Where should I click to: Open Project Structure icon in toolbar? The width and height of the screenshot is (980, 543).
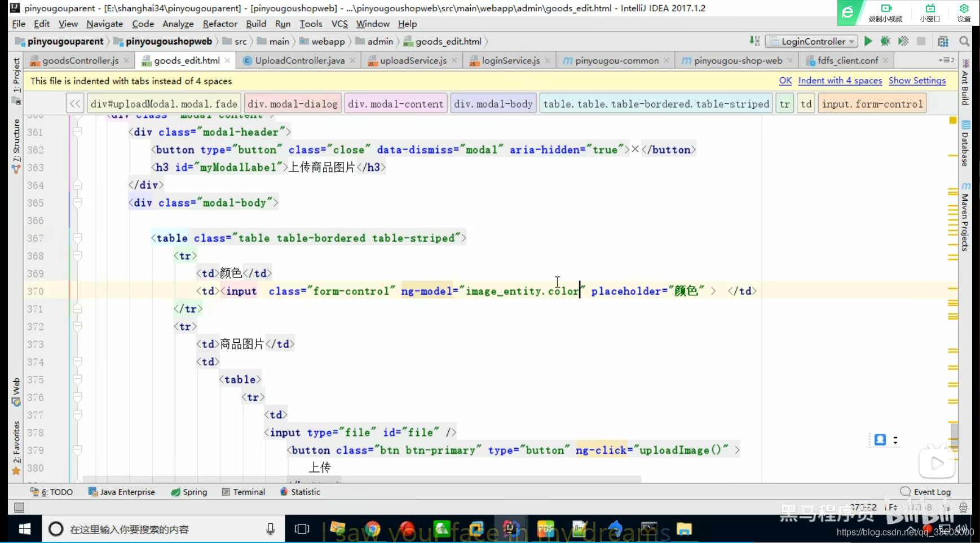coord(943,41)
